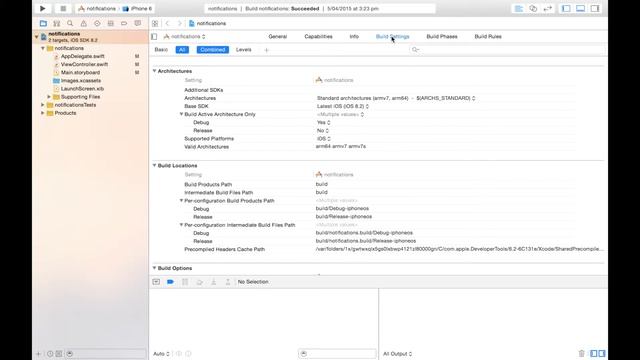
Task: Select Levels settings view
Action: (244, 50)
